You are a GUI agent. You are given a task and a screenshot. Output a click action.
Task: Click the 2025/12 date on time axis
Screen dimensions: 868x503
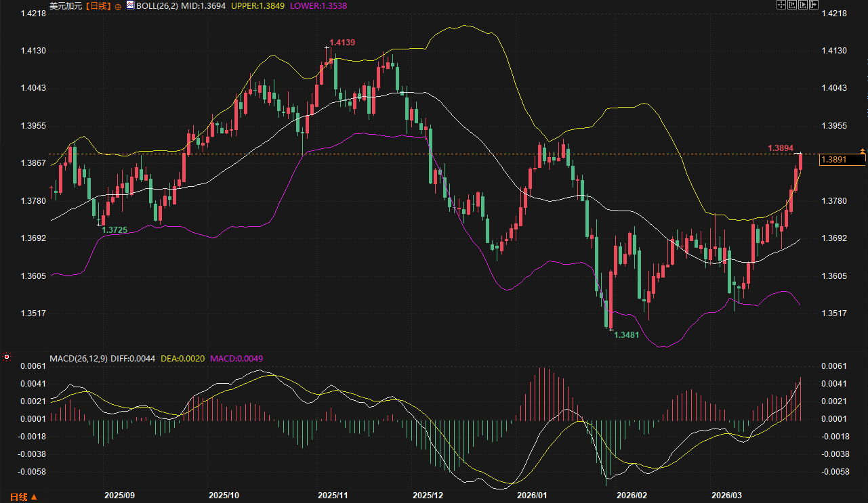[x=427, y=496]
